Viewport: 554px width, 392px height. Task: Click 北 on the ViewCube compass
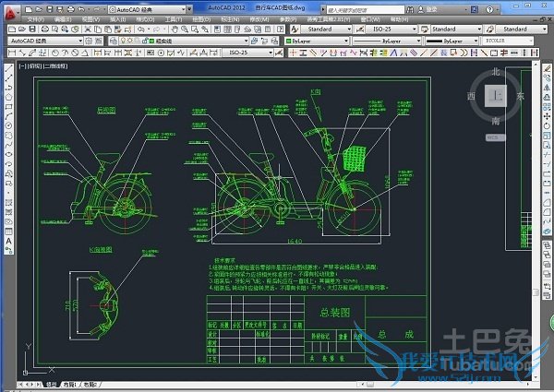click(496, 72)
